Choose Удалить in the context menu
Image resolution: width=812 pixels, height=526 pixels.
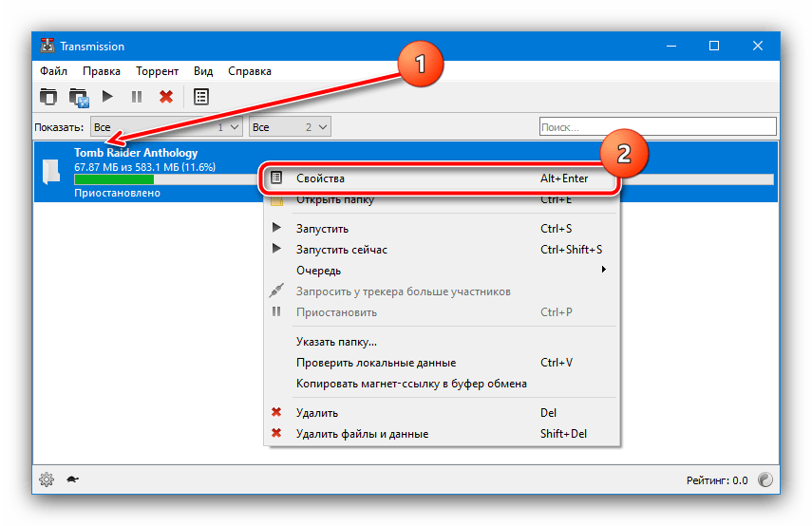(x=442, y=413)
